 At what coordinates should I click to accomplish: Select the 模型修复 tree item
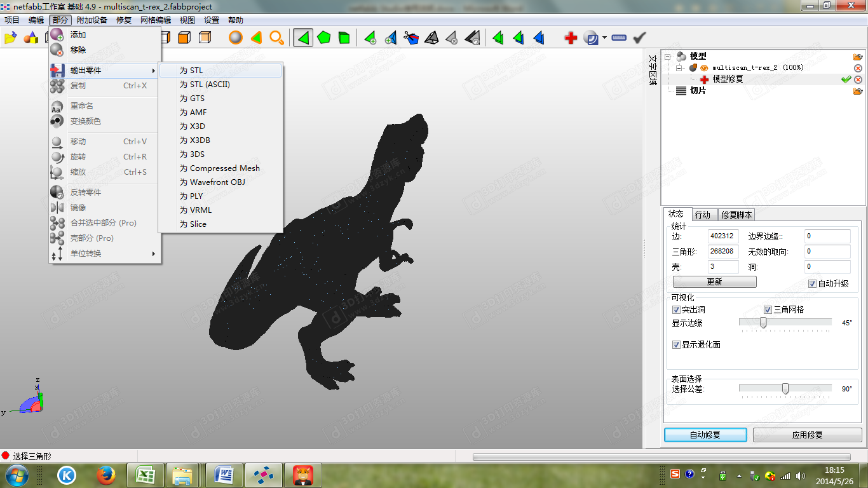[728, 79]
